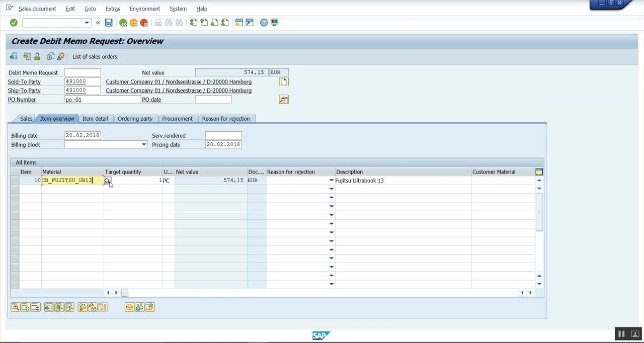Open the Environment menu

pyautogui.click(x=144, y=9)
